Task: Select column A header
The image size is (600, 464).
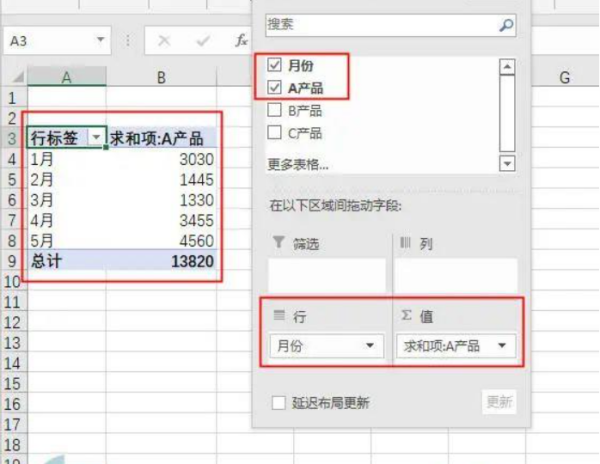Action: click(67, 77)
